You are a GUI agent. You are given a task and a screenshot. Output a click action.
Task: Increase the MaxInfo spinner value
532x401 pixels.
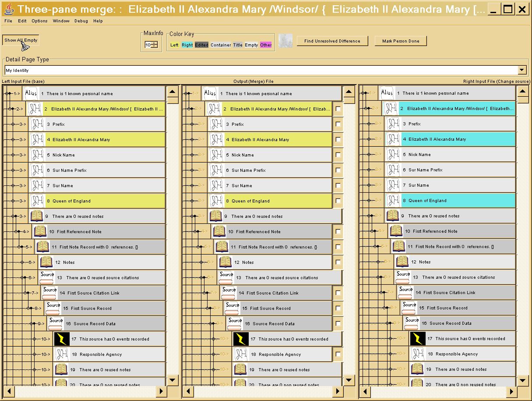pos(154,43)
